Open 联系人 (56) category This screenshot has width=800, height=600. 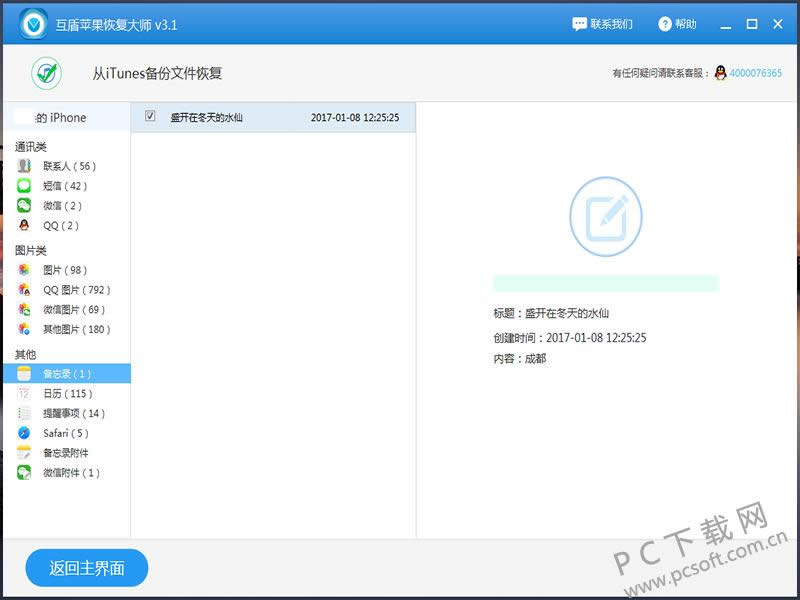[x=69, y=166]
